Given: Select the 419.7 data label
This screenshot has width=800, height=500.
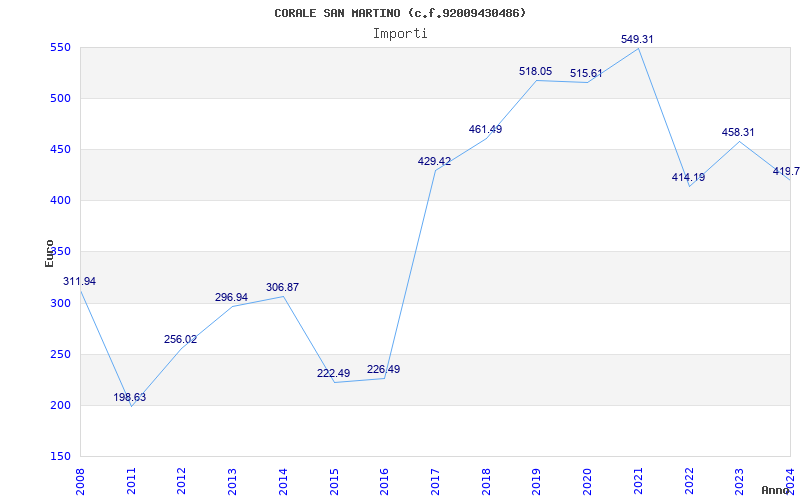Looking at the screenshot, I should tap(786, 171).
